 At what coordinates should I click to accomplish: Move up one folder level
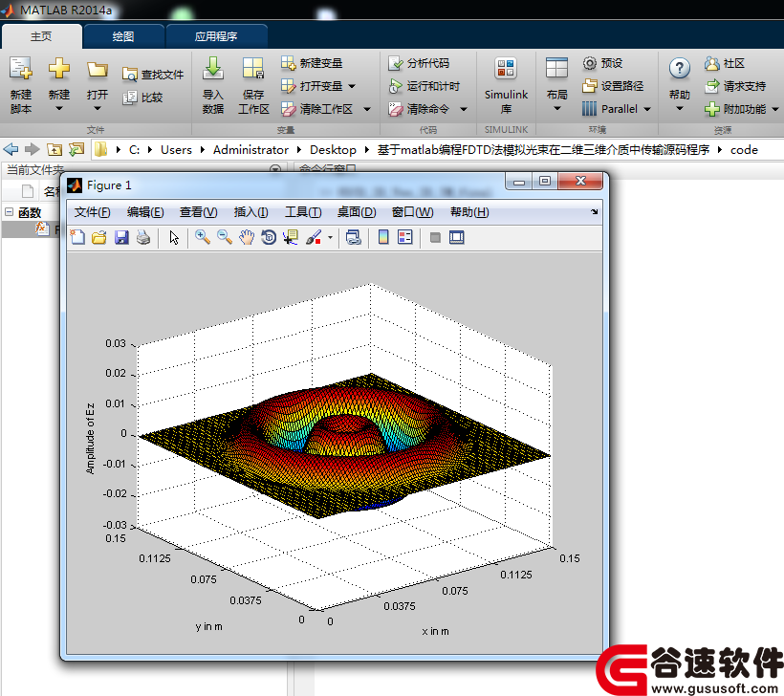click(x=54, y=149)
